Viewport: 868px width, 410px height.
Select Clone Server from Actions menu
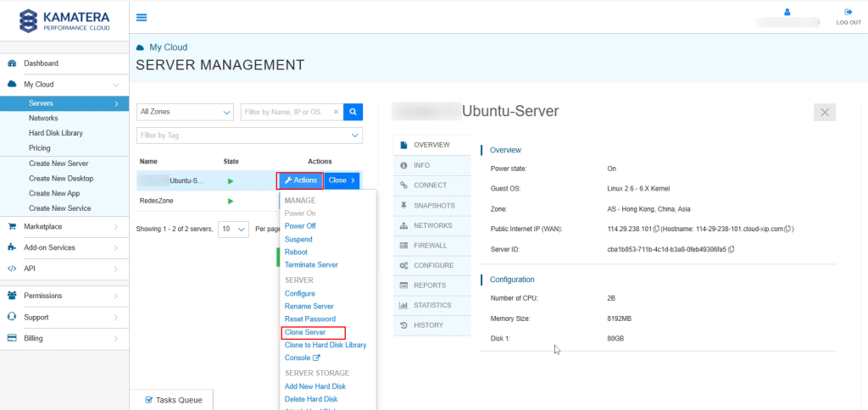(305, 332)
